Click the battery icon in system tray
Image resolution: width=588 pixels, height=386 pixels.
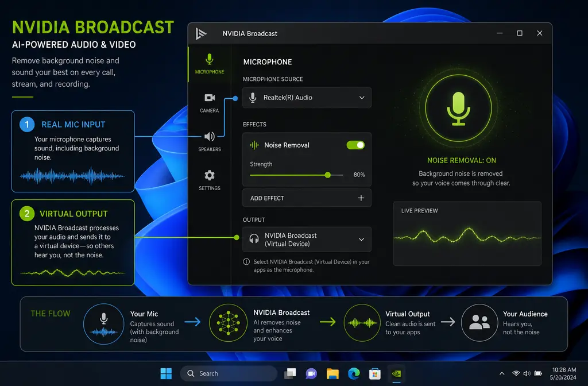(538, 373)
